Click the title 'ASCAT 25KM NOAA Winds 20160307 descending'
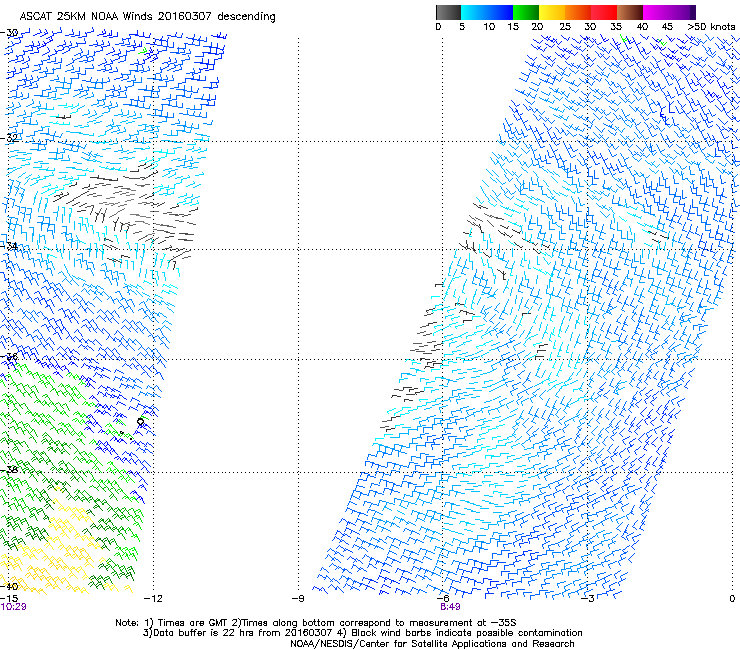This screenshot has height=650, width=740. 147,16
